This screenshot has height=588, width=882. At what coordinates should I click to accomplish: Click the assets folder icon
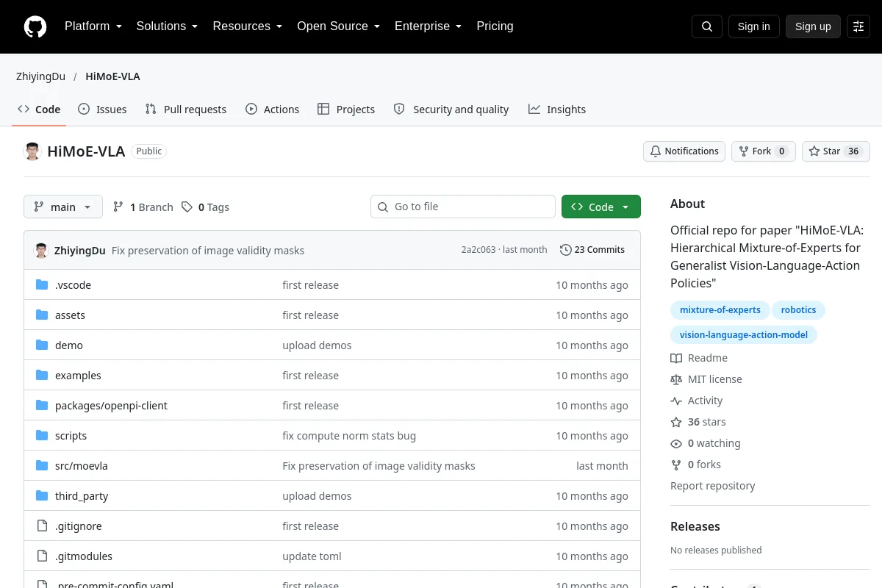42,315
